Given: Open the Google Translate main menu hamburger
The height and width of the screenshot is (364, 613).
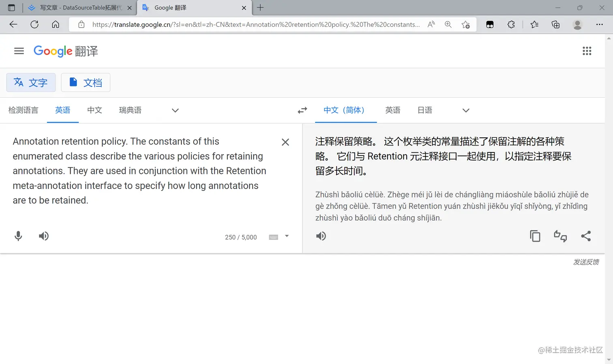Looking at the screenshot, I should (x=19, y=51).
